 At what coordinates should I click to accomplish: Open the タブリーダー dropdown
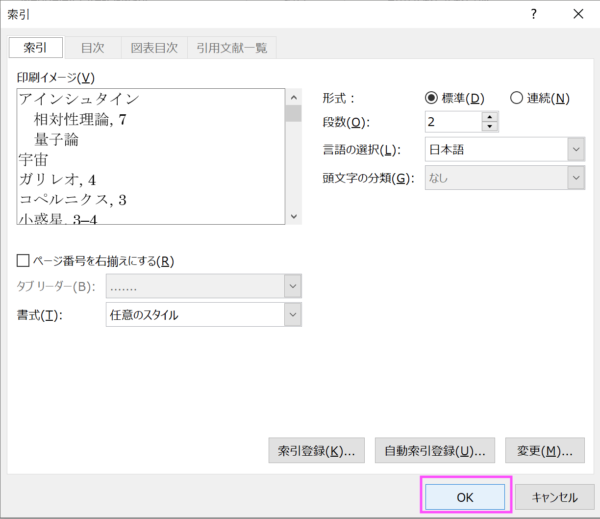(x=292, y=288)
